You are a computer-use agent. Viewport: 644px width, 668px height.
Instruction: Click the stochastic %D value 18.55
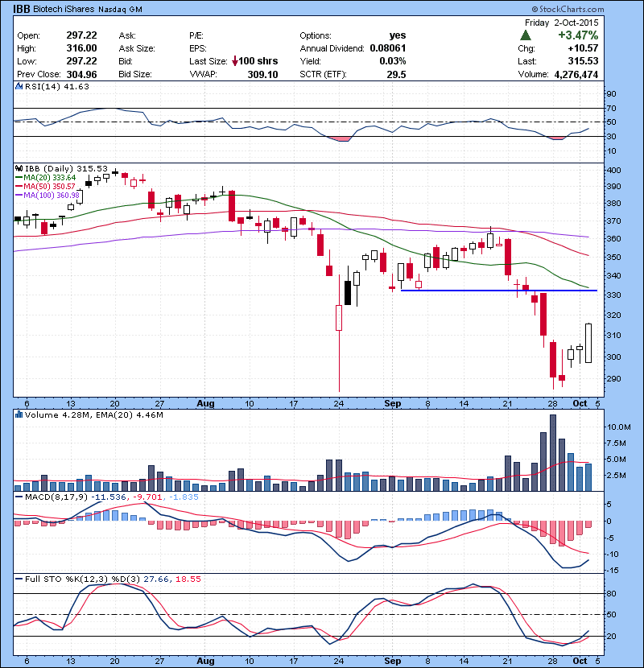click(x=188, y=579)
